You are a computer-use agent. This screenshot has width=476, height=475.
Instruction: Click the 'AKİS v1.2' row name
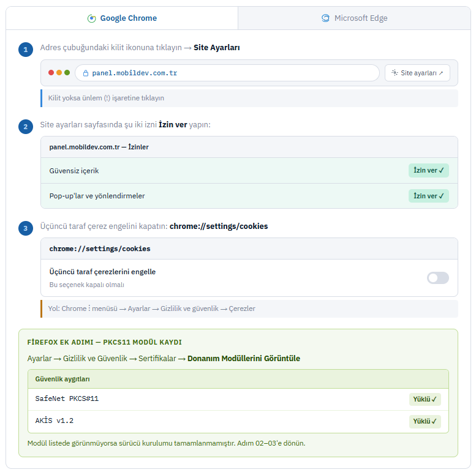[55, 421]
